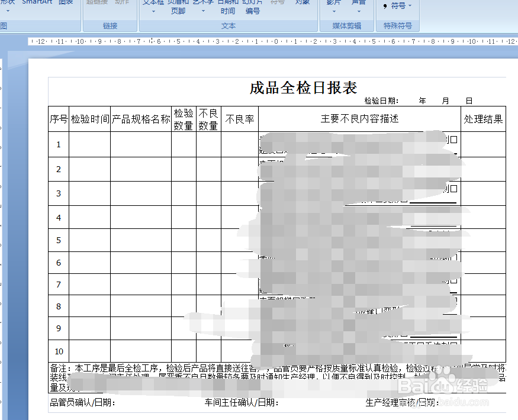Open the 页眉和页脚 header footer tool
518x420 pixels.
[179, 7]
